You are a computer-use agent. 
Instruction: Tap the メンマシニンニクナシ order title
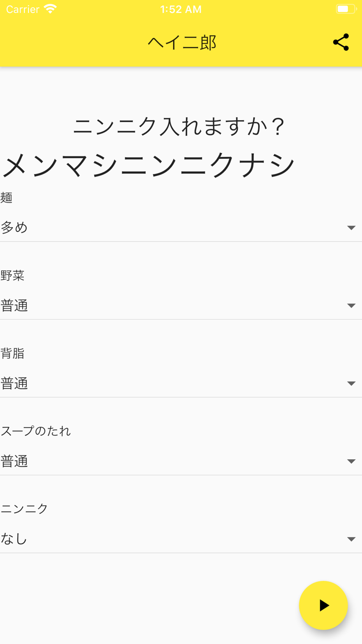click(x=148, y=163)
